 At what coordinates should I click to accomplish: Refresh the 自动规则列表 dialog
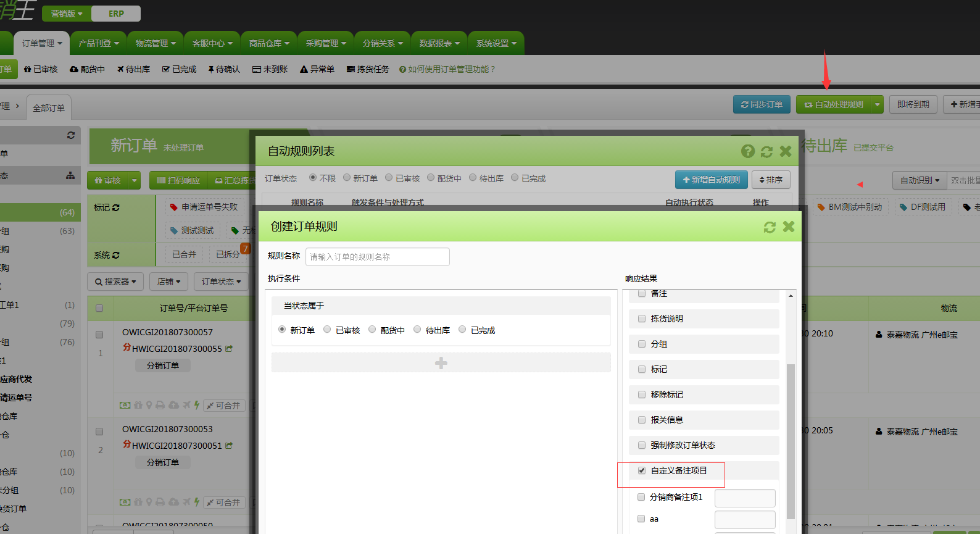pyautogui.click(x=767, y=152)
